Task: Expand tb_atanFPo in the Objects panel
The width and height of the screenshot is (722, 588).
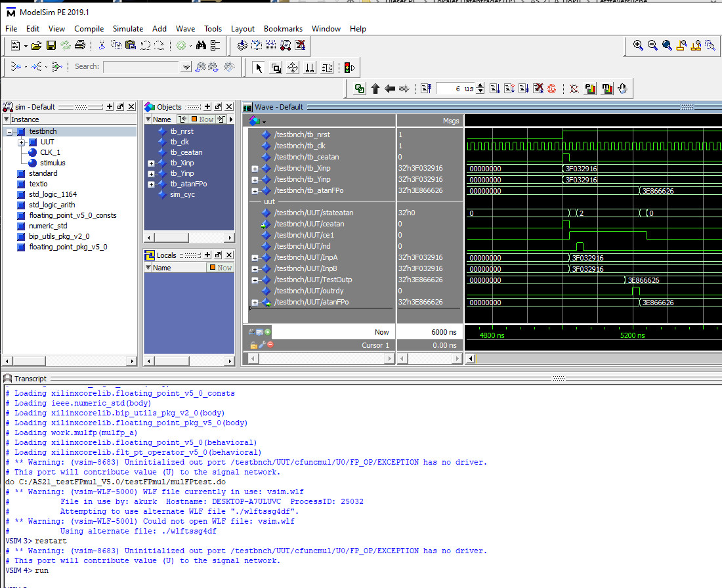Action: (151, 184)
